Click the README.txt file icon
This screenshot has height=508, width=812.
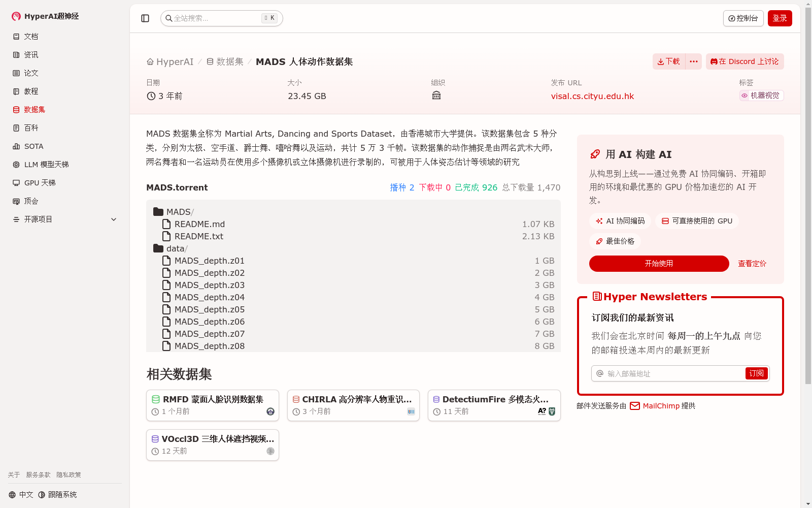(166, 236)
